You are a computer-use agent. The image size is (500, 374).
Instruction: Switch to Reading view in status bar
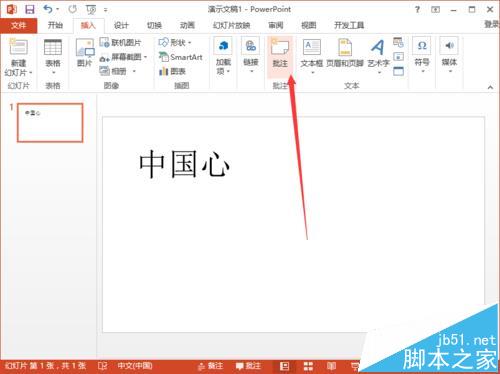point(331,366)
